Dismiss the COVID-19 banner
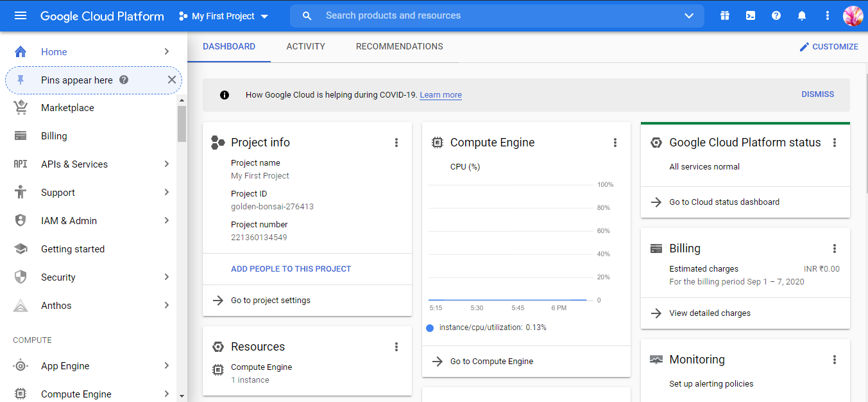 (817, 94)
